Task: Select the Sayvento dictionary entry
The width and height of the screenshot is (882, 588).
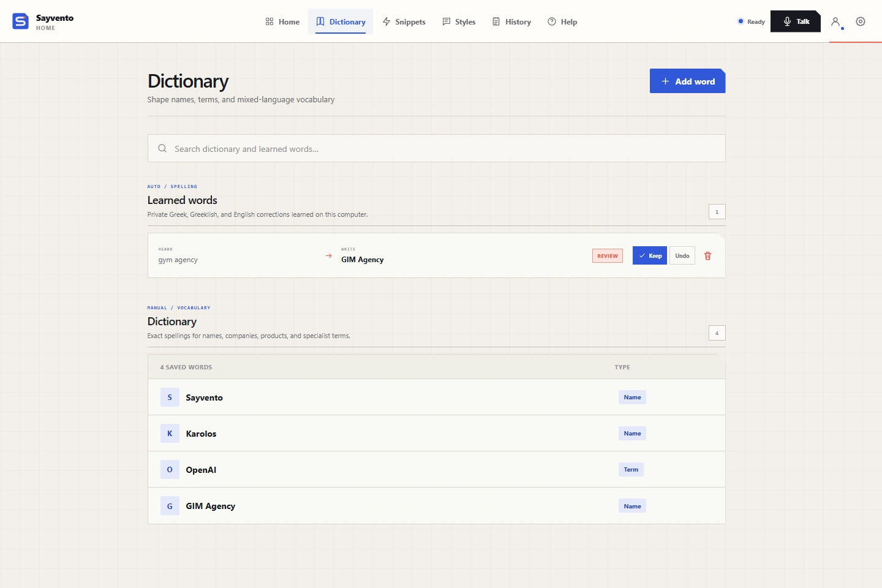Action: click(436, 398)
